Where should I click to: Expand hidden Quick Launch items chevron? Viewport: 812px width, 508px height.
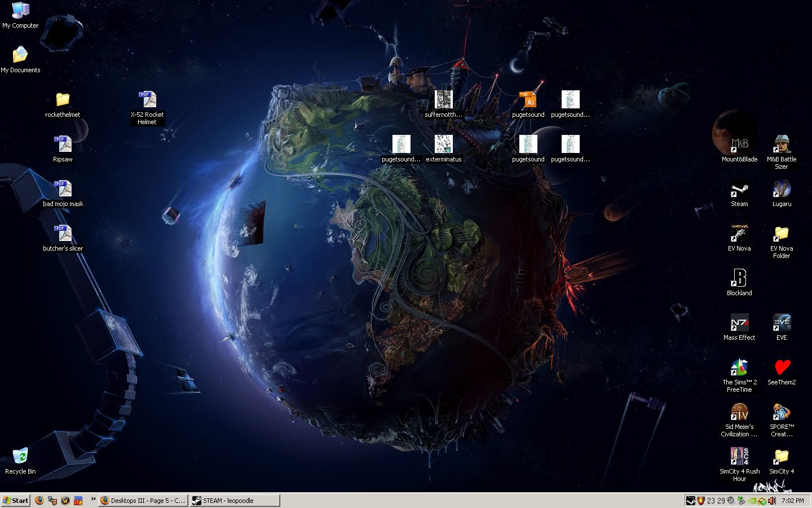click(93, 500)
